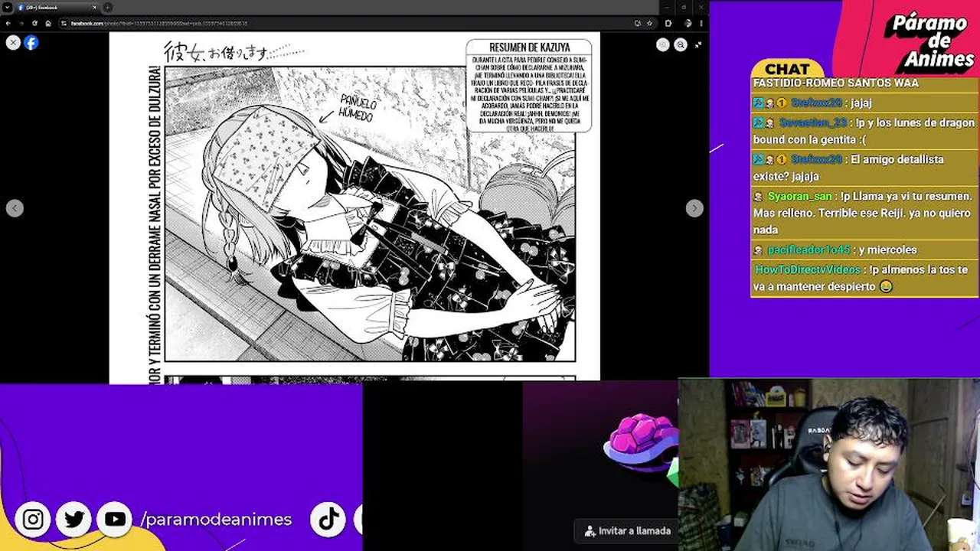Click the CHAT header label
Screen dimensions: 980x551
787,70
